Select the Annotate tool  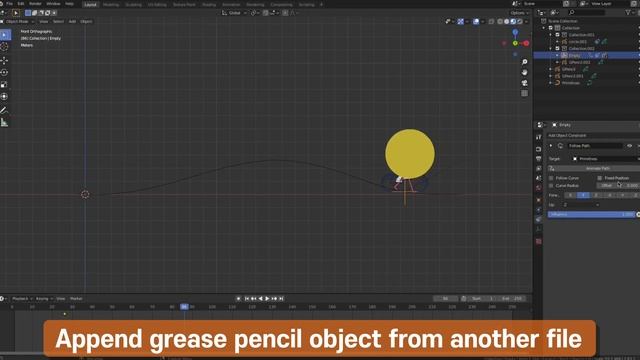tap(4, 110)
